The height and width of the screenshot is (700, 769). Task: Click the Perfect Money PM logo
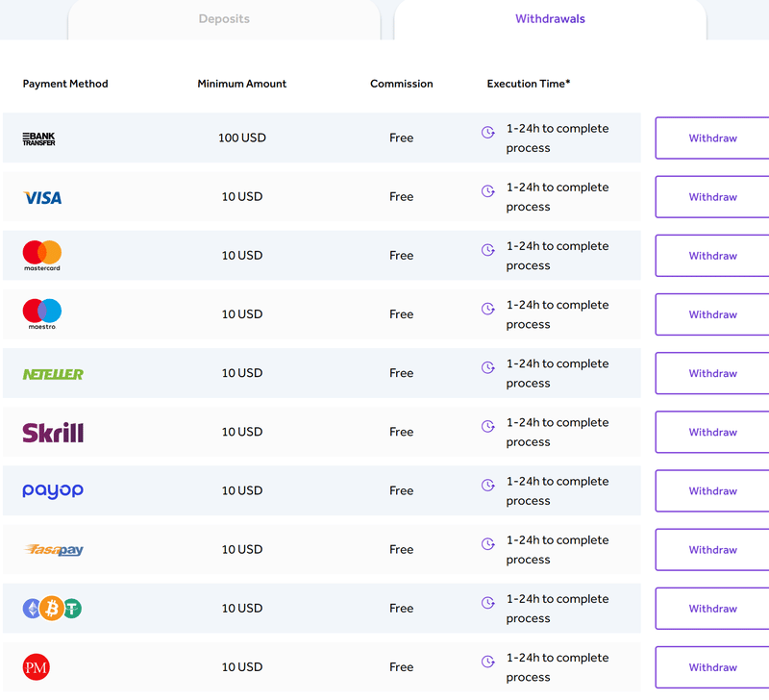(37, 667)
